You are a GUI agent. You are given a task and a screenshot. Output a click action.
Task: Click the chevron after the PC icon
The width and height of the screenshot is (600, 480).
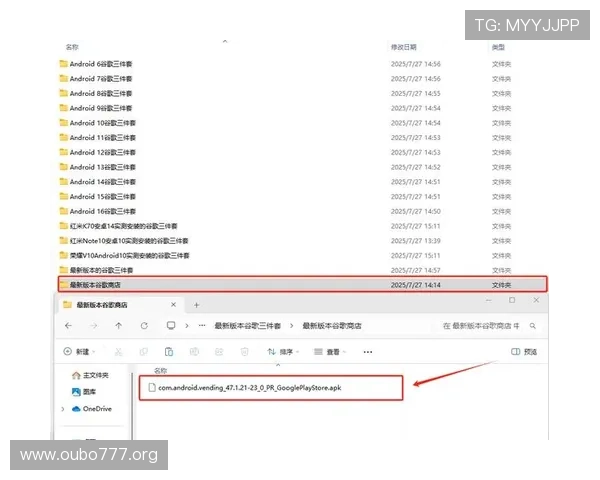click(x=187, y=326)
